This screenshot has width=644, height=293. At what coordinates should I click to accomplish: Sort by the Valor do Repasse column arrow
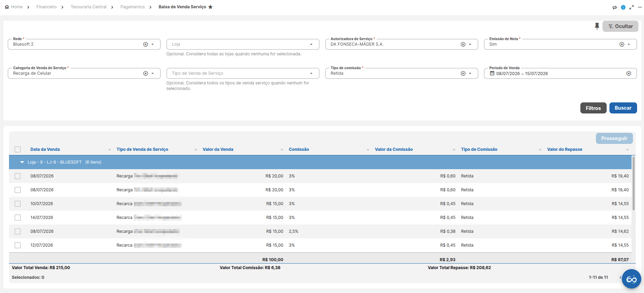coord(627,149)
